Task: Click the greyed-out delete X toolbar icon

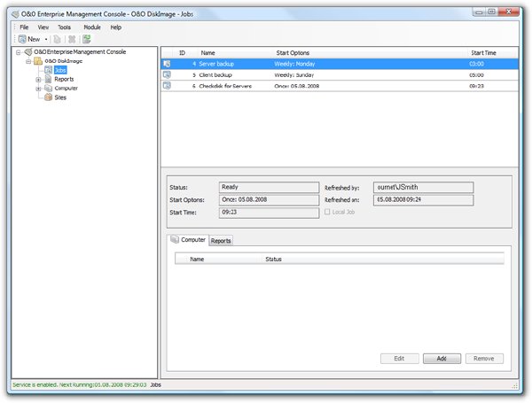Action: pos(72,39)
